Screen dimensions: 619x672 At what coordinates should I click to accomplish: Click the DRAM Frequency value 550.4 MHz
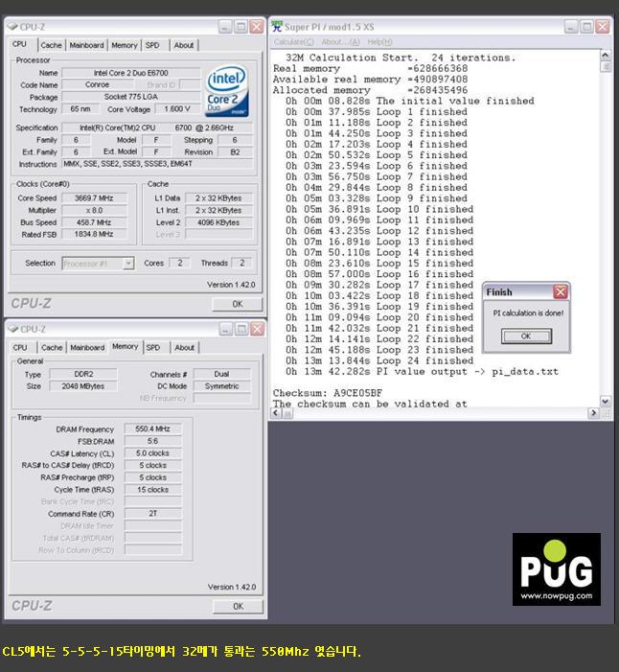coord(153,429)
